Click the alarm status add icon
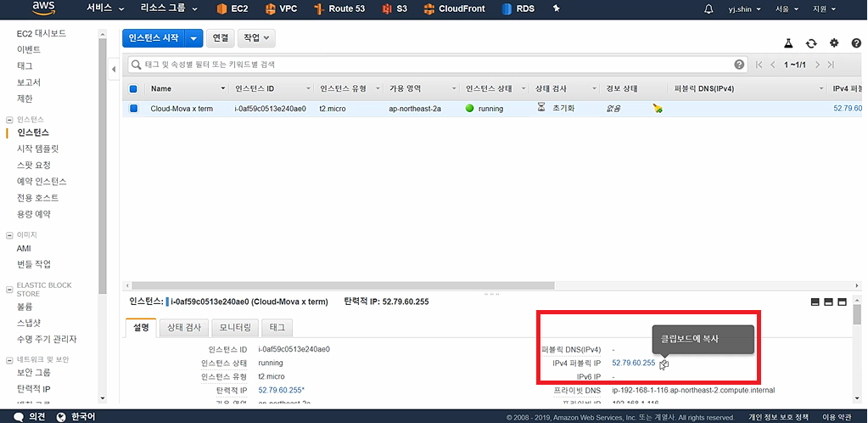The image size is (868, 423). pos(658,109)
